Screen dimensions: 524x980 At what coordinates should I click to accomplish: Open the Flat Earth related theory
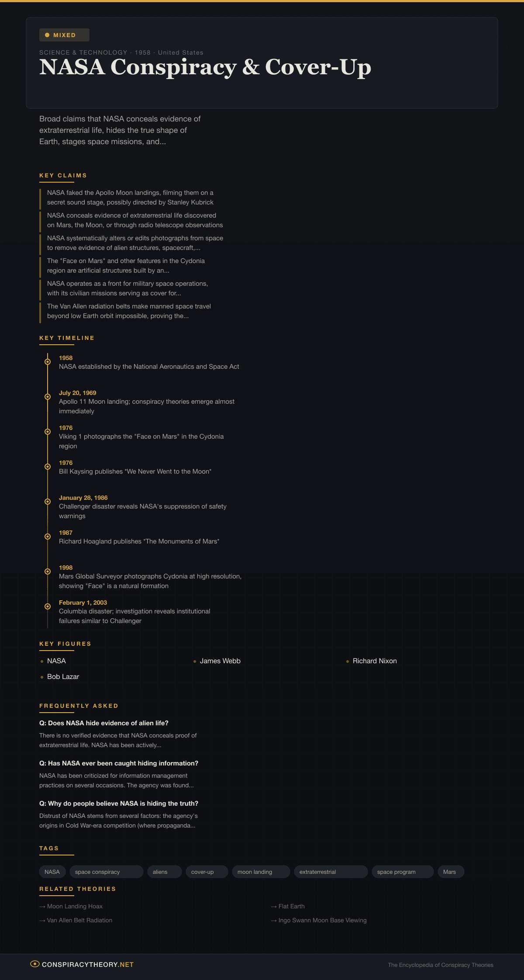(291, 906)
